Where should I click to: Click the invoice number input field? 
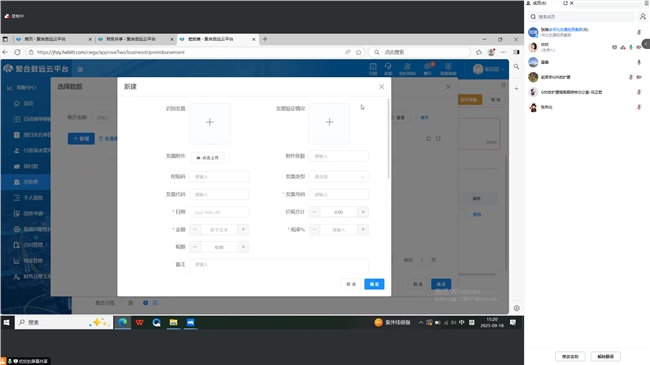[339, 195]
